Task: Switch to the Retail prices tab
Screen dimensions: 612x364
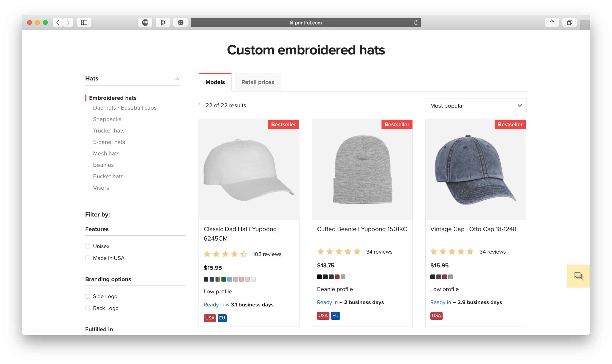Action: (x=258, y=82)
